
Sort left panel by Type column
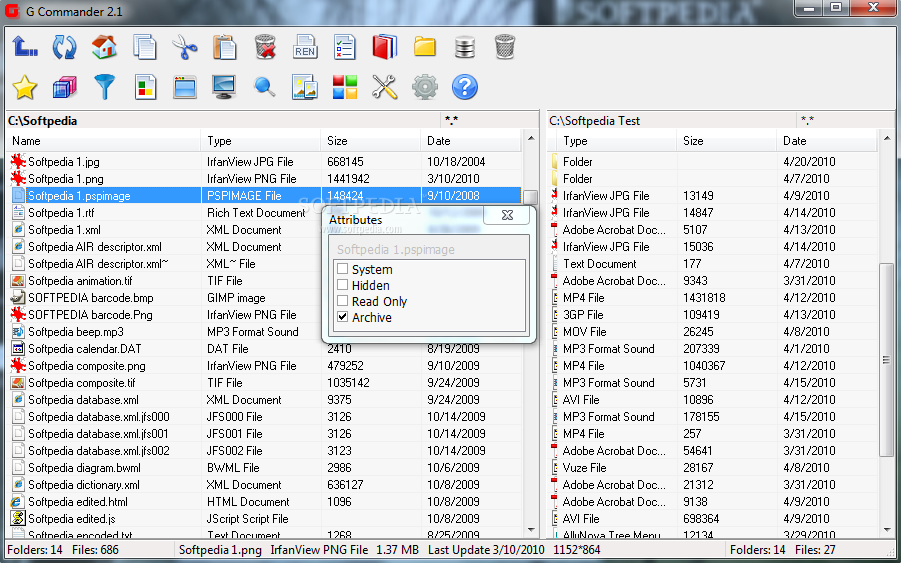[260, 141]
